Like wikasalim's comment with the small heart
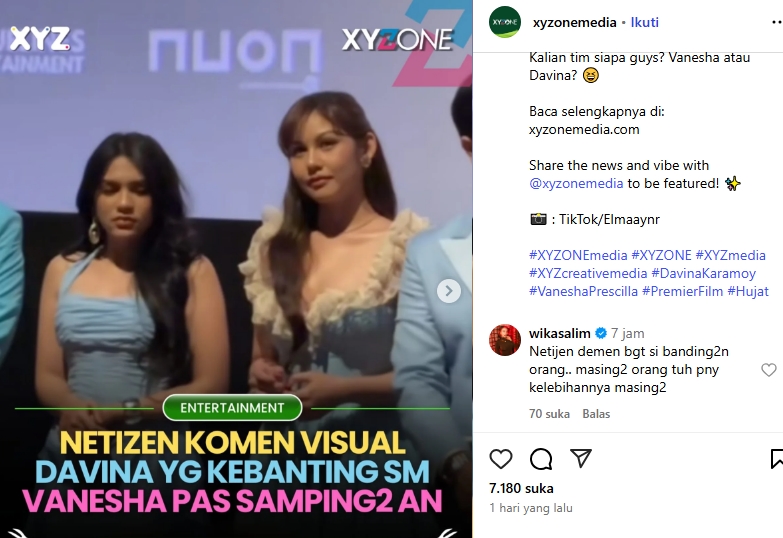The height and width of the screenshot is (538, 783). (769, 370)
